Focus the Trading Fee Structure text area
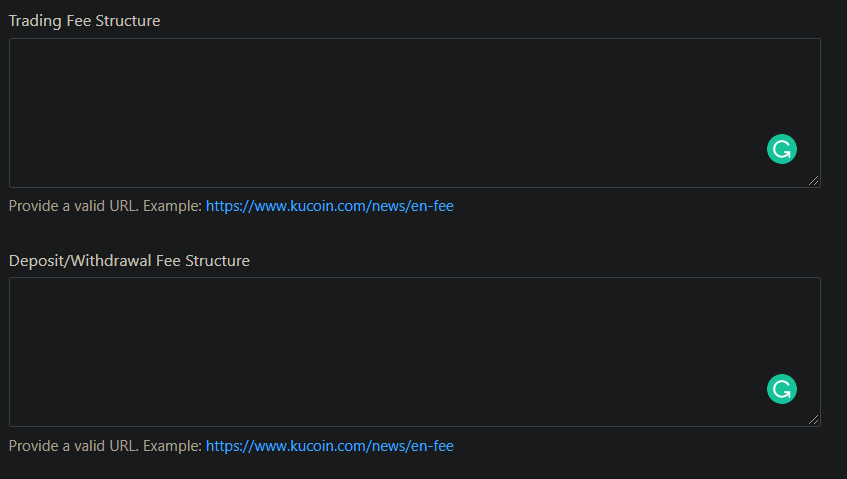The height and width of the screenshot is (479, 847). (x=380, y=112)
